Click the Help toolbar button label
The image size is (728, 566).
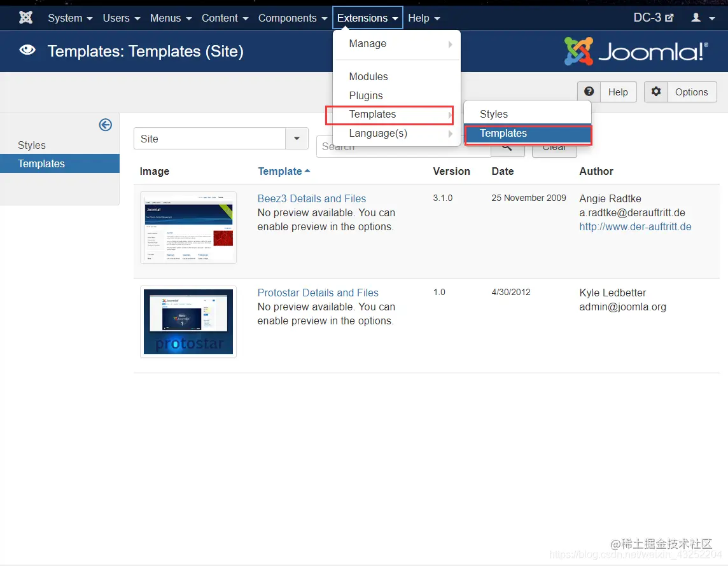pyautogui.click(x=618, y=92)
